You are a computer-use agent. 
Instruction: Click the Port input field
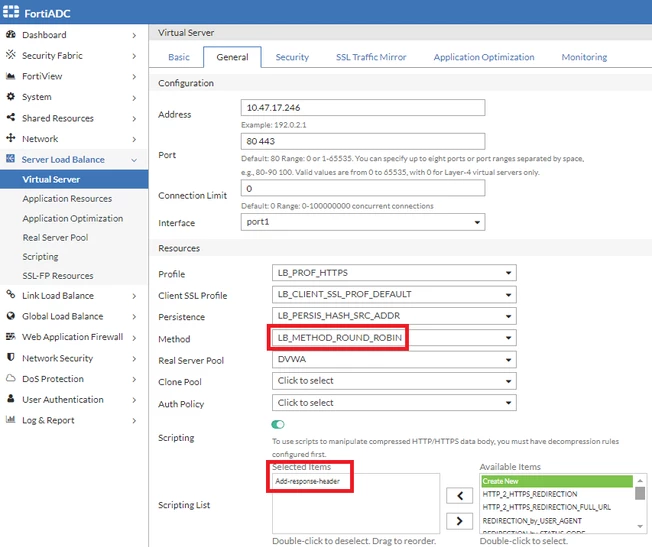(363, 141)
